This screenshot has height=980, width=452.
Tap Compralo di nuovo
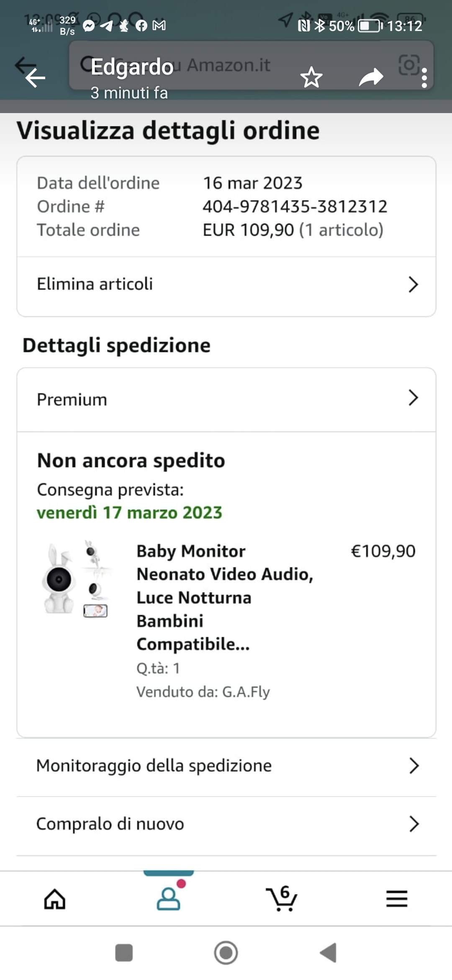[110, 824]
